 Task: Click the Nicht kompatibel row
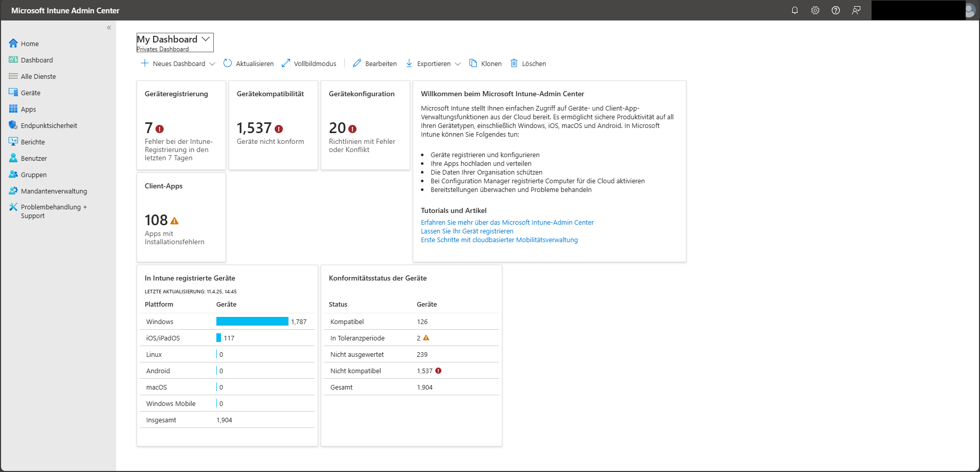[411, 371]
